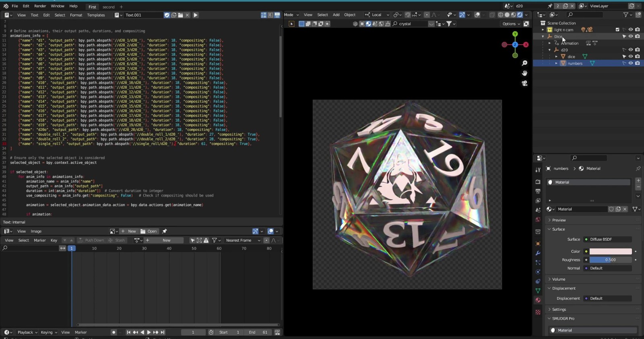Image resolution: width=644 pixels, height=339 pixels.
Task: Click the Blender logo menu icon
Action: click(x=6, y=6)
